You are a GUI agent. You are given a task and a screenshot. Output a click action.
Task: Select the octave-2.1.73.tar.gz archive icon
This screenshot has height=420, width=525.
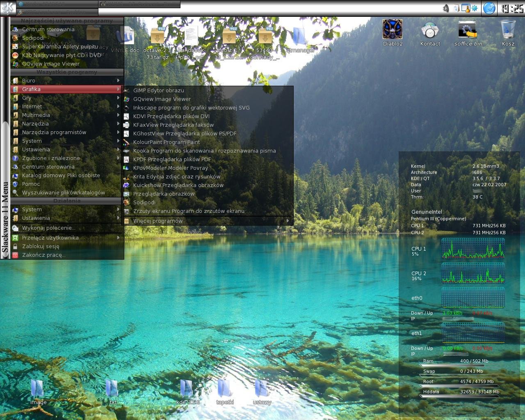(x=157, y=43)
